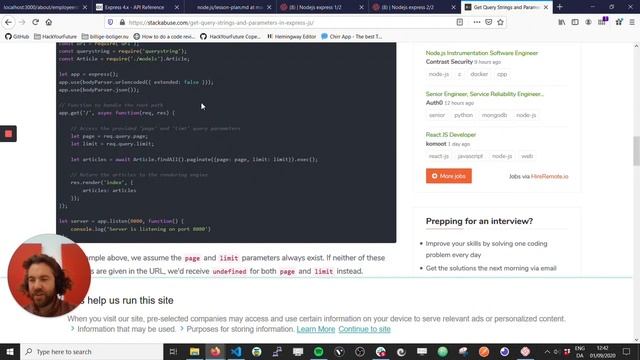Click the red recording stop button
The image size is (640, 360).
coord(8,133)
